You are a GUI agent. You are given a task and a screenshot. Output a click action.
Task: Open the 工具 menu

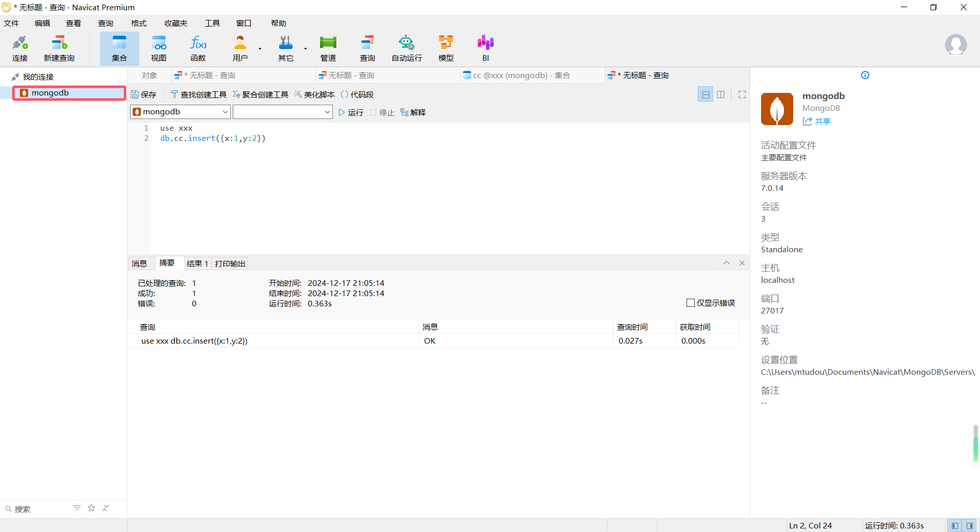pos(212,23)
